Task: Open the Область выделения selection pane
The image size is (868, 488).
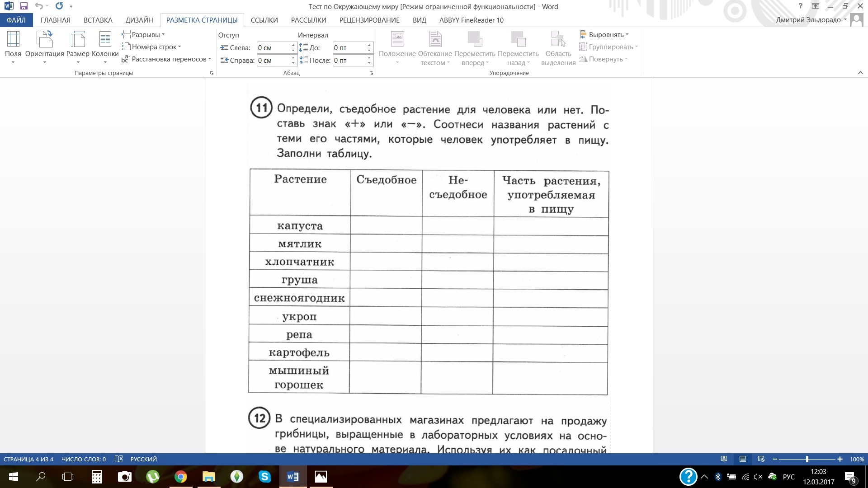Action: click(x=558, y=48)
